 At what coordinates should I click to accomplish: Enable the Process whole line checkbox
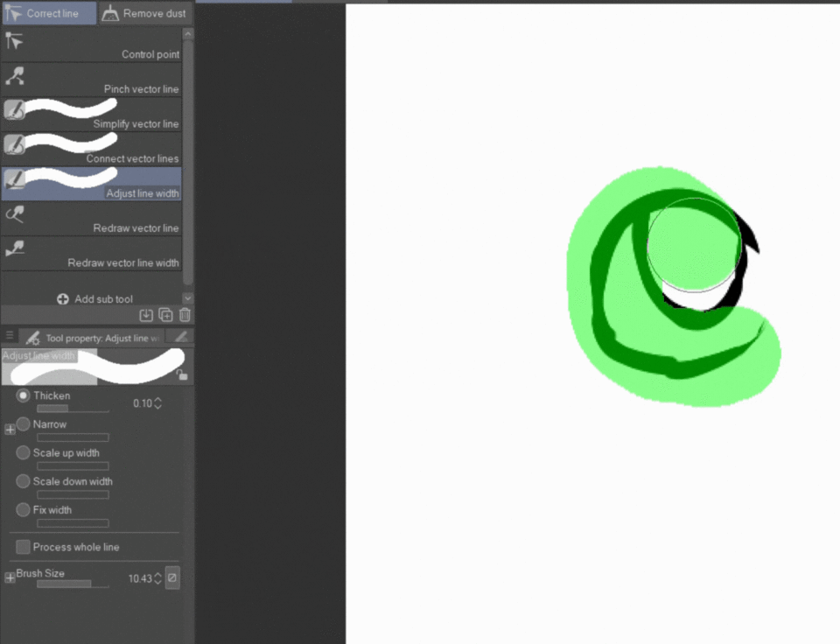tap(23, 547)
